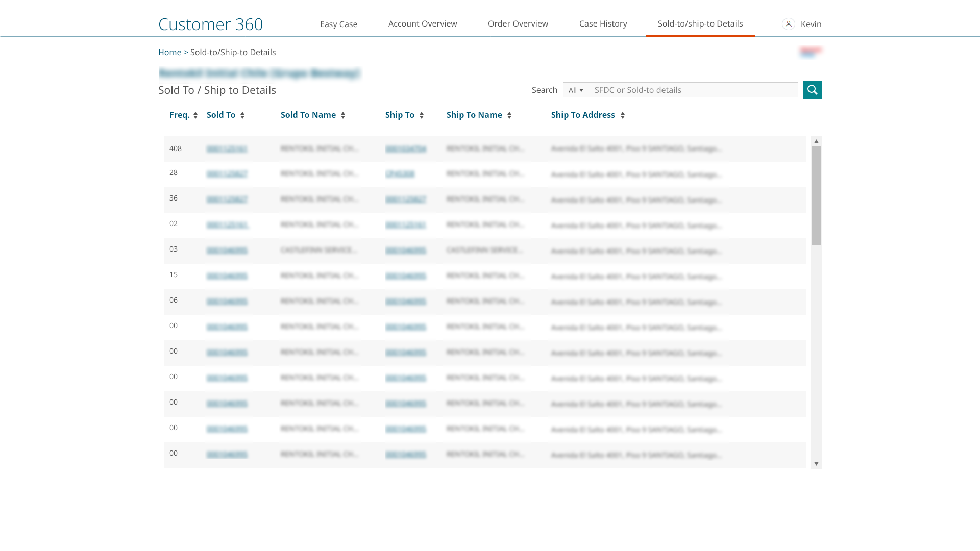Sort by Freq. column arrows
This screenshot has height=551, width=980.
pos(195,115)
